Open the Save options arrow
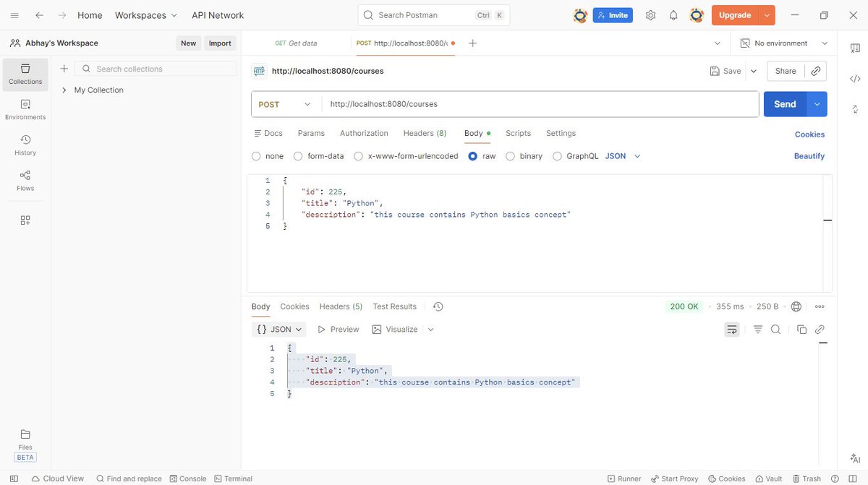 [754, 71]
